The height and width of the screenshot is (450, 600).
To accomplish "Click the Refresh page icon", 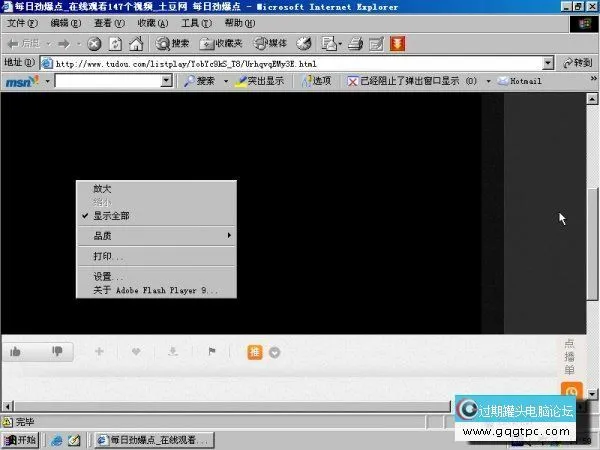I will (x=114, y=43).
